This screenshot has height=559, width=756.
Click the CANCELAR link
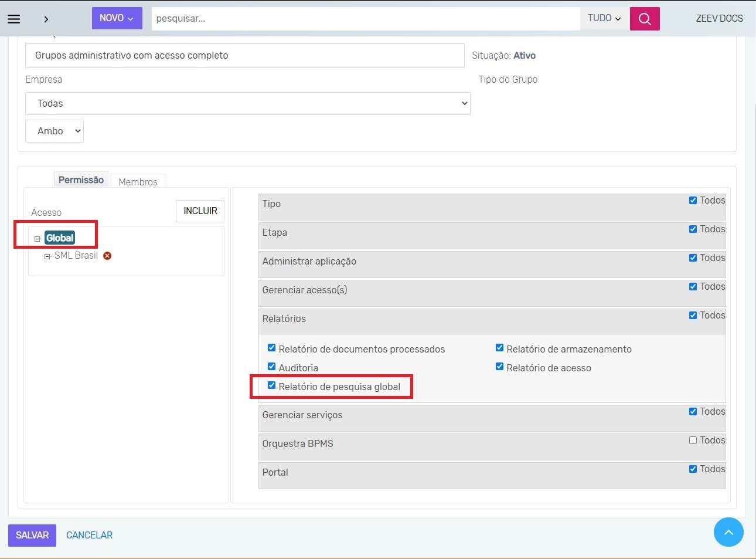89,535
